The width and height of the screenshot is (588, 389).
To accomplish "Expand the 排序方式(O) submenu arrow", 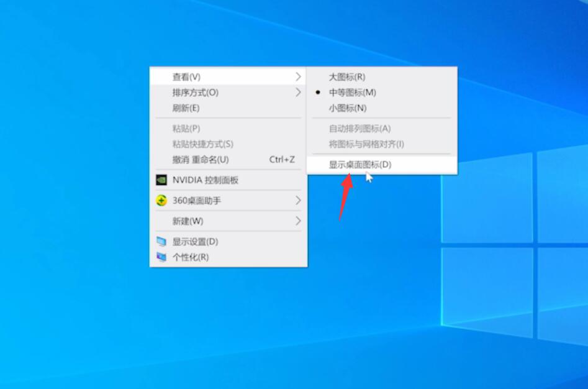I will coord(298,93).
